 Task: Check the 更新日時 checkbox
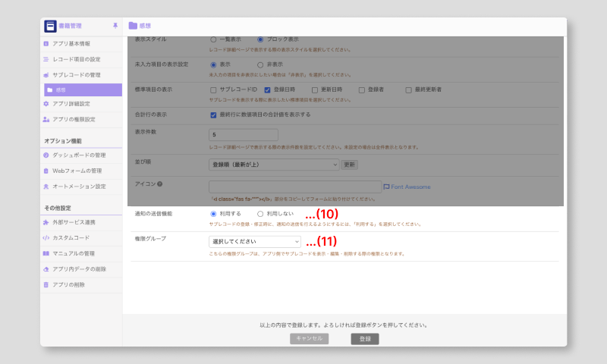click(315, 89)
